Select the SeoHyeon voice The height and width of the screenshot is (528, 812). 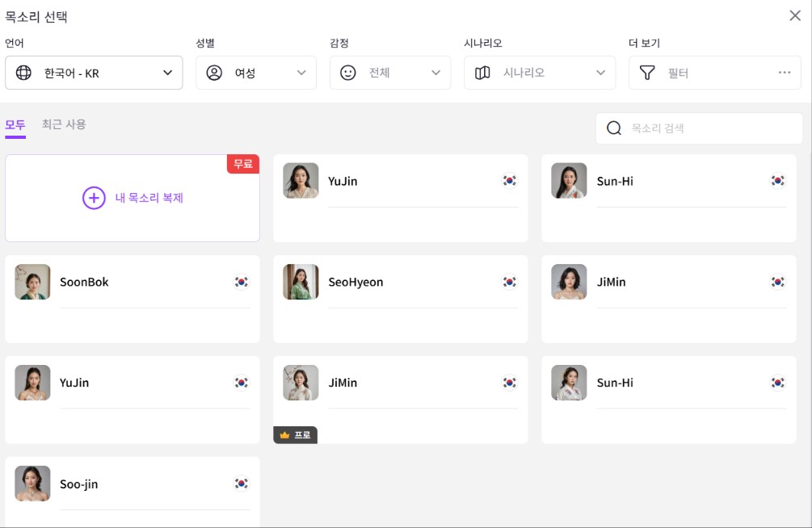tap(401, 299)
